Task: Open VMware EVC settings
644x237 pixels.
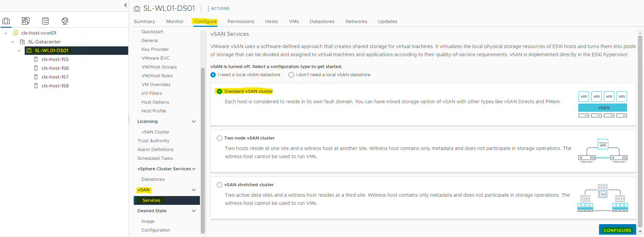Action: (156, 58)
